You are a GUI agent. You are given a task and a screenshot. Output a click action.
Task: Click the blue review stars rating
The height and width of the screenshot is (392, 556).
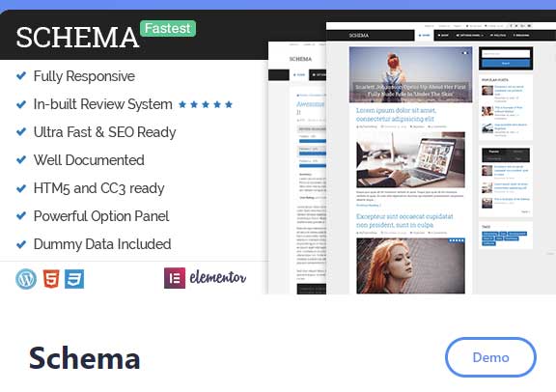[206, 104]
